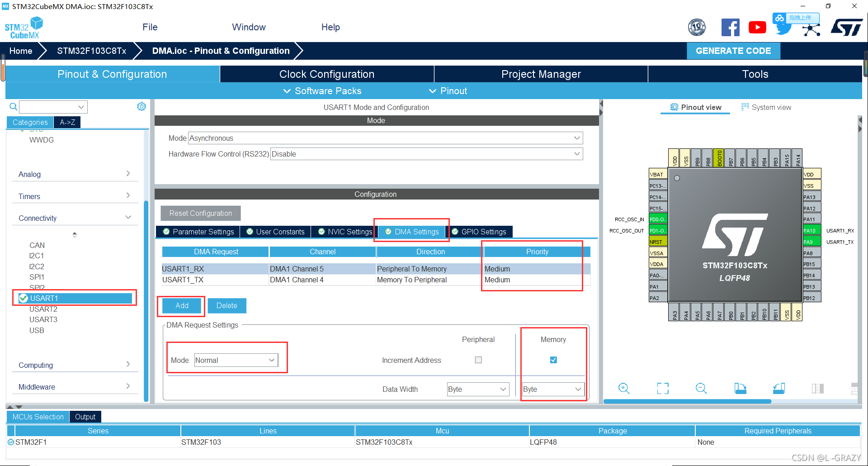Click the PD0-OSC_IN pin
This screenshot has width=868, height=466.
[658, 219]
